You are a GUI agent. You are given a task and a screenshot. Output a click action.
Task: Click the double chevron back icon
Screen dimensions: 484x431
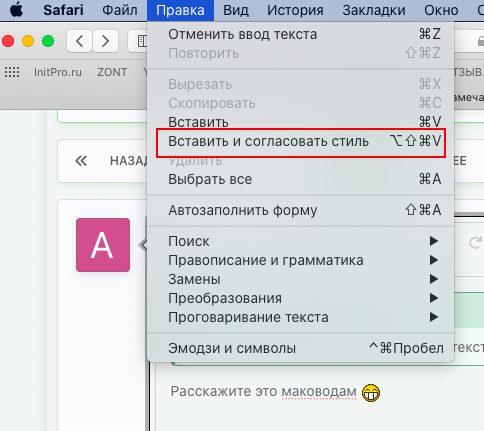(x=81, y=161)
